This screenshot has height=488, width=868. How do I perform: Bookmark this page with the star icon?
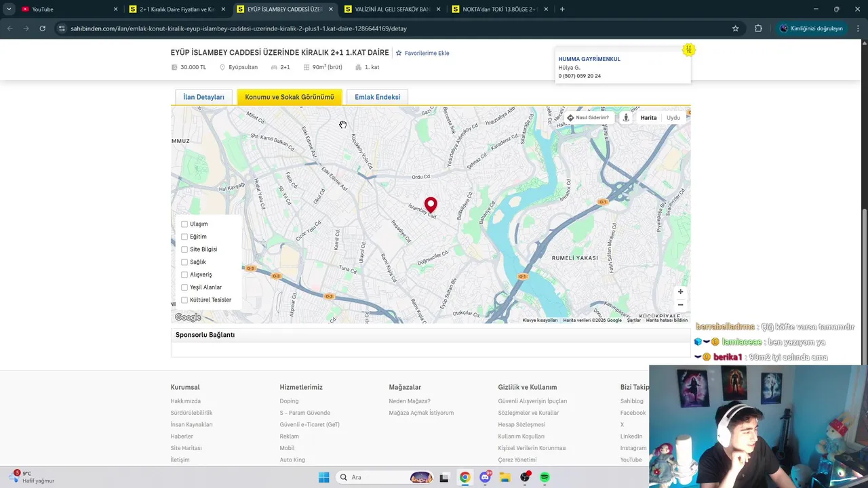(735, 28)
